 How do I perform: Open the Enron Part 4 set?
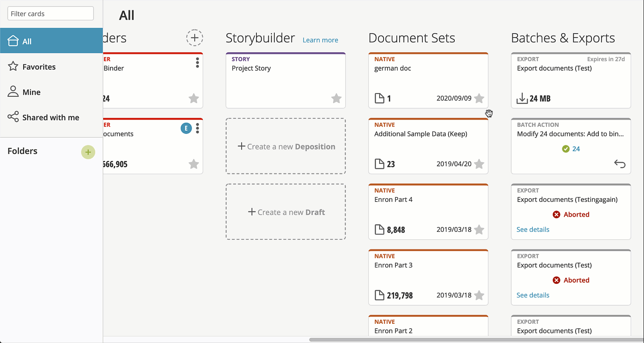click(428, 211)
